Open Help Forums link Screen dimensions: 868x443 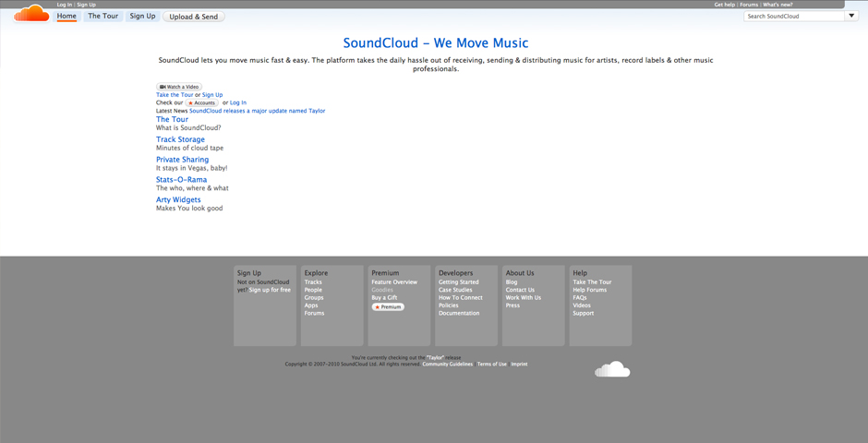coord(590,290)
